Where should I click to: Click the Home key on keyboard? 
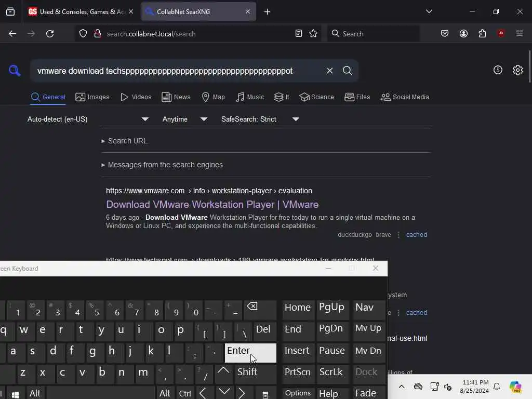(x=298, y=310)
